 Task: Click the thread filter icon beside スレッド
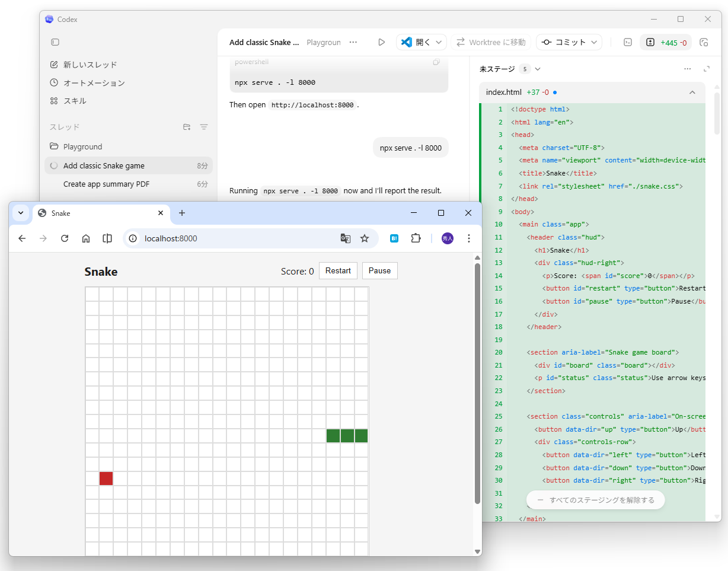204,127
